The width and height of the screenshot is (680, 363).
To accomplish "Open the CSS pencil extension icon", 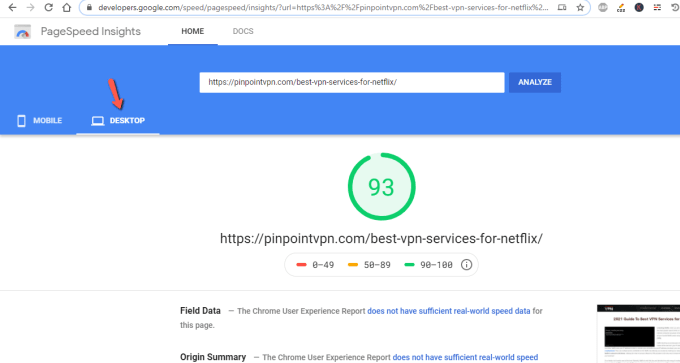I will tap(621, 7).
